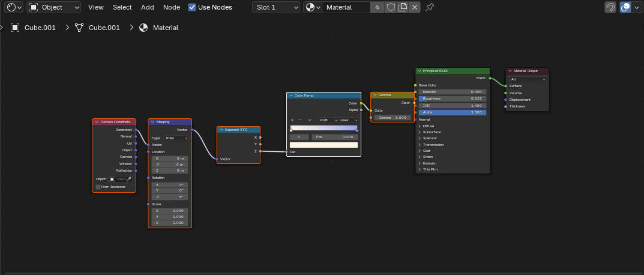Click Mapping Rotation Z field
Screen dimensions: 644x275
[170, 197]
